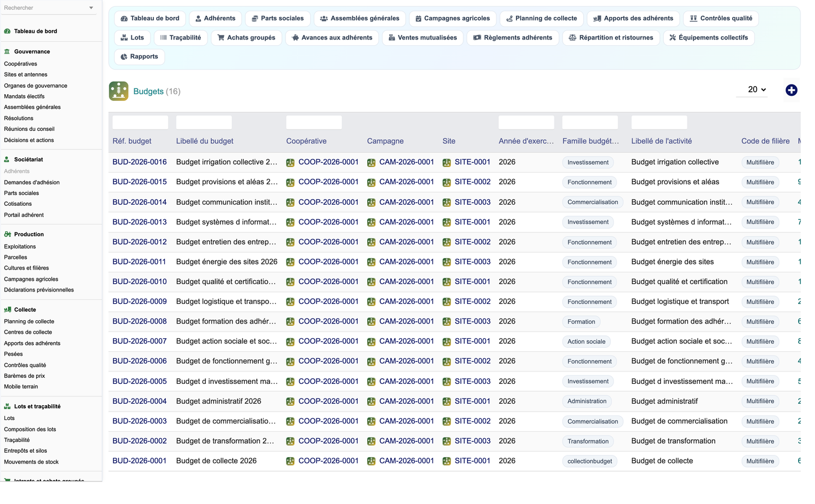
Task: Click Investissement tag in BUD-2026-0005 row
Action: (588, 382)
